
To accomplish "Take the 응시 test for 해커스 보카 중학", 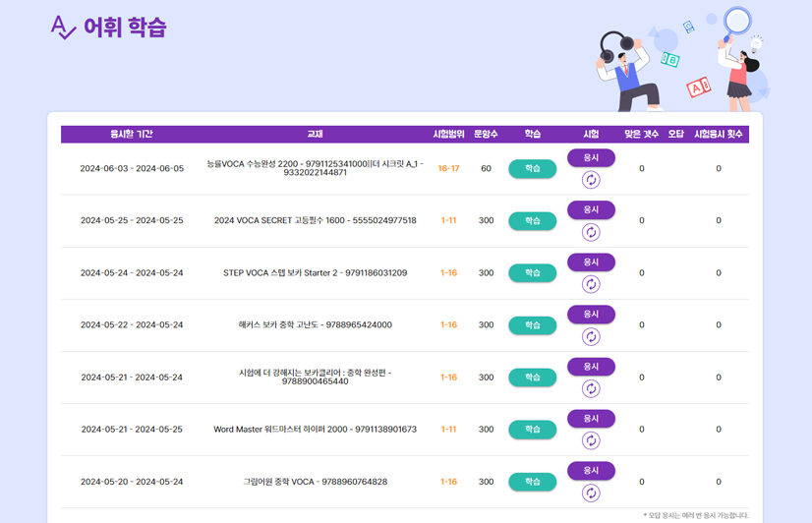I will point(591,315).
